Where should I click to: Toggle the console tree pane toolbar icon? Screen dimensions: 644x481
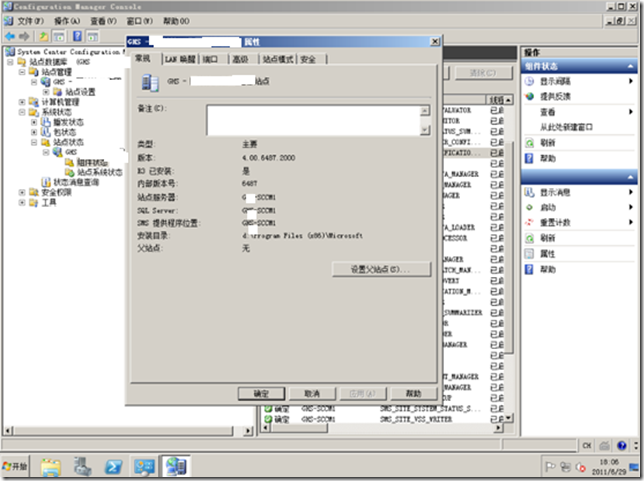(59, 37)
